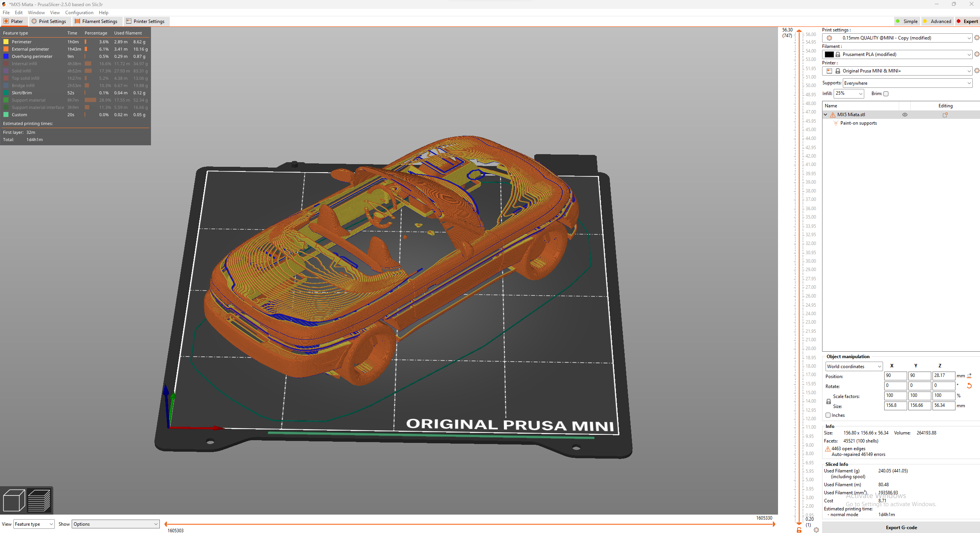Open the Supports dropdown showing Everywhere
The height and width of the screenshot is (533, 980).
coord(907,83)
